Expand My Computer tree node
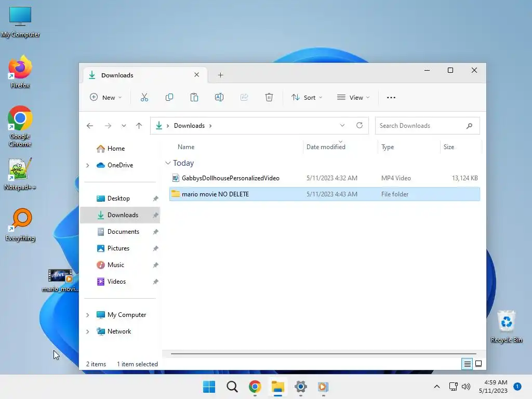This screenshot has height=399, width=532. coord(87,315)
